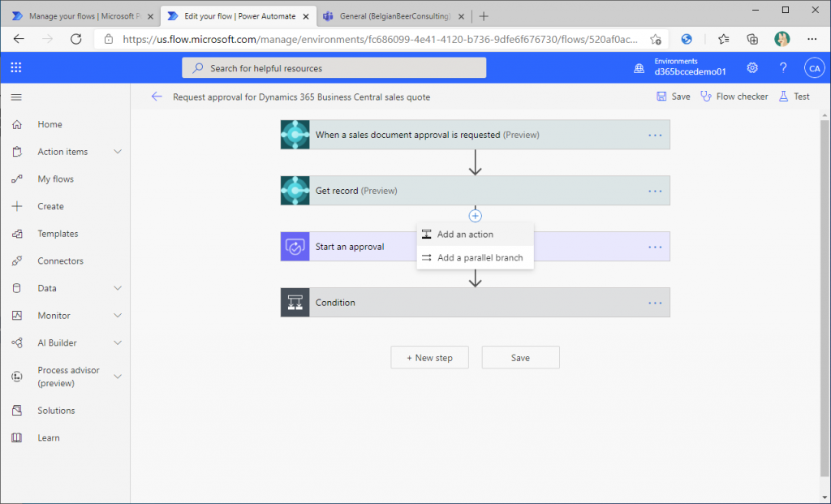Click the Condition step icon

point(295,303)
